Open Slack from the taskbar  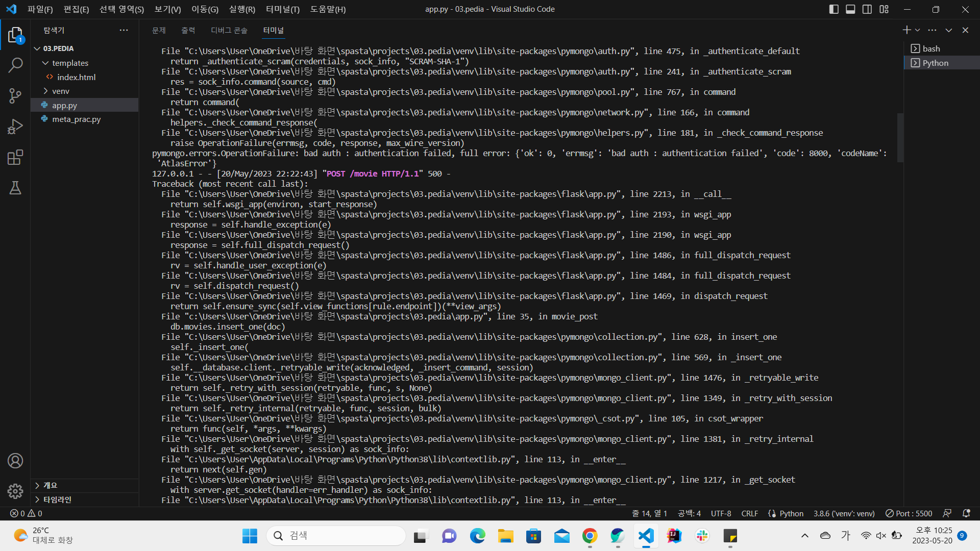702,536
